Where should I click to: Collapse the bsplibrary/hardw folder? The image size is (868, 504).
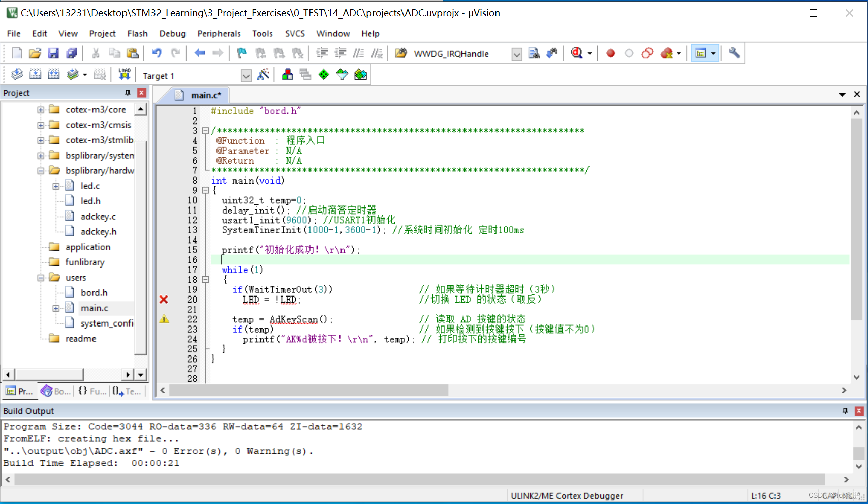tap(41, 171)
